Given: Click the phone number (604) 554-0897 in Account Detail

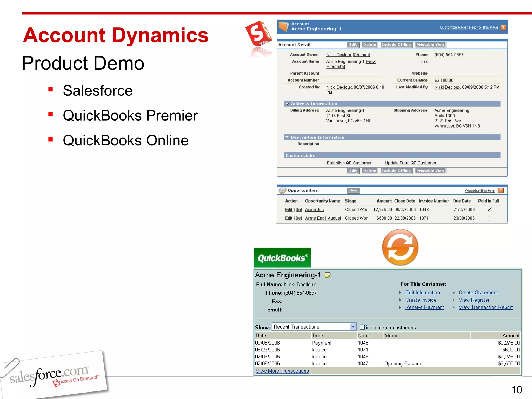Looking at the screenshot, I should pyautogui.click(x=449, y=55).
